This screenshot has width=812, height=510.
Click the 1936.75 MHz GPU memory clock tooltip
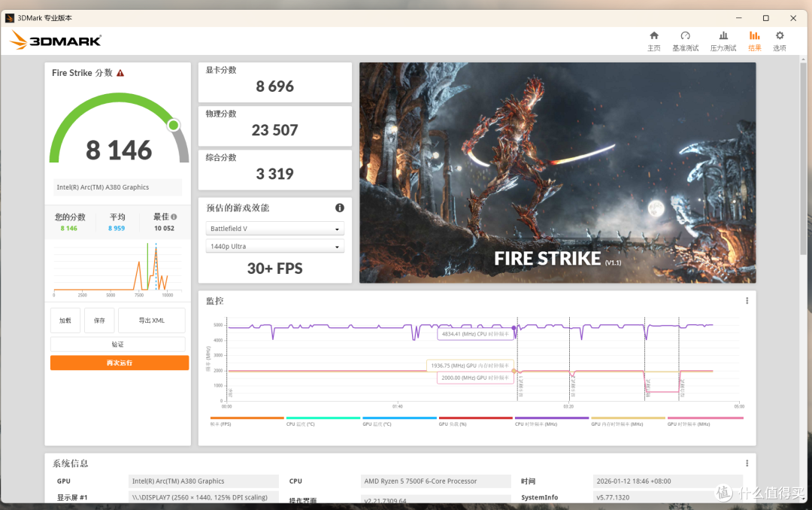[x=470, y=366]
